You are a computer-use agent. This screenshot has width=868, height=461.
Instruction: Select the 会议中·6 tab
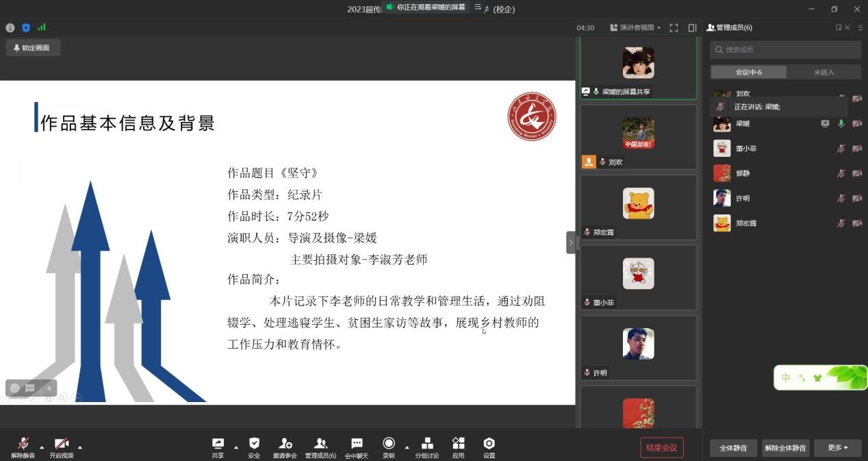point(748,72)
